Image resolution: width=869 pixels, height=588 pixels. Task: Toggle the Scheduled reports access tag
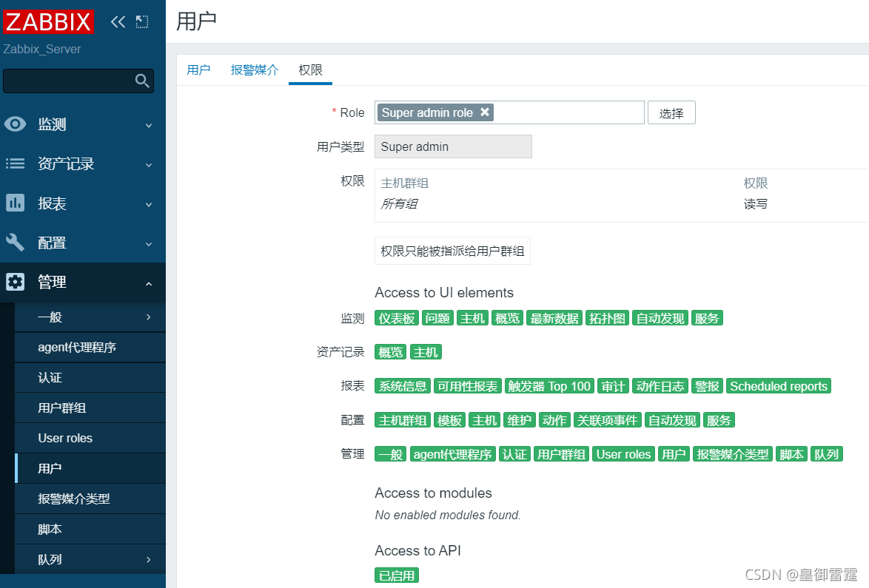point(778,385)
